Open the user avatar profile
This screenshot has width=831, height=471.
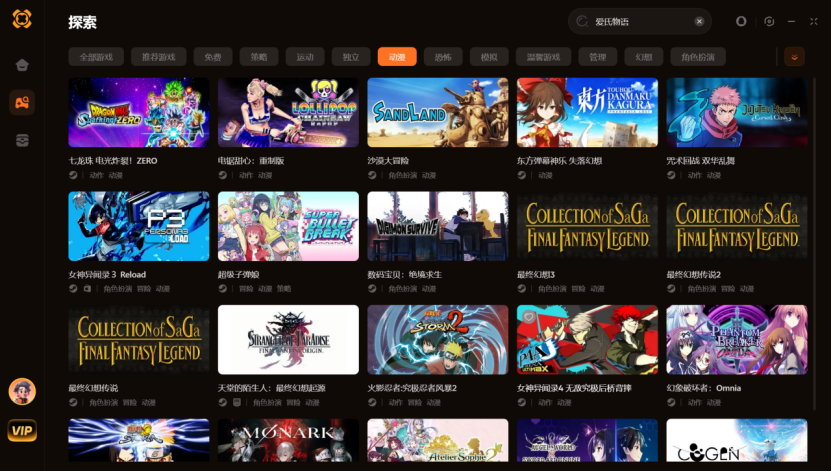coord(22,392)
